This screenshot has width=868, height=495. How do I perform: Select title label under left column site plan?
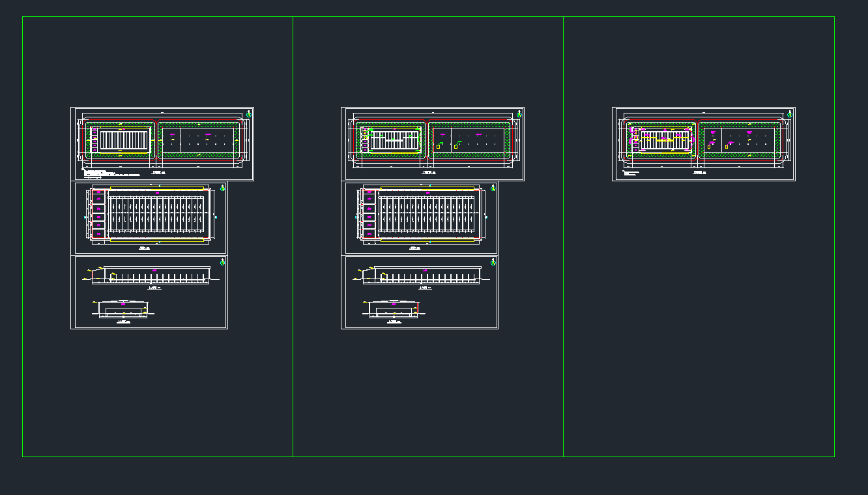tap(158, 173)
